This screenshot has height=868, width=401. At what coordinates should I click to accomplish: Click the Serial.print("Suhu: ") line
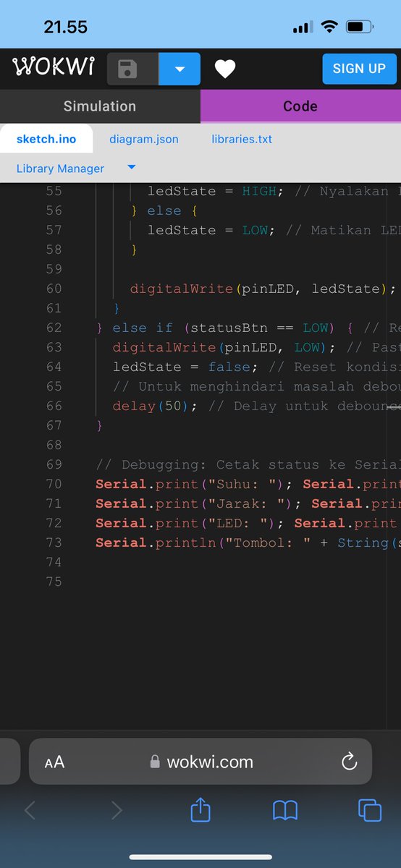pos(248,484)
